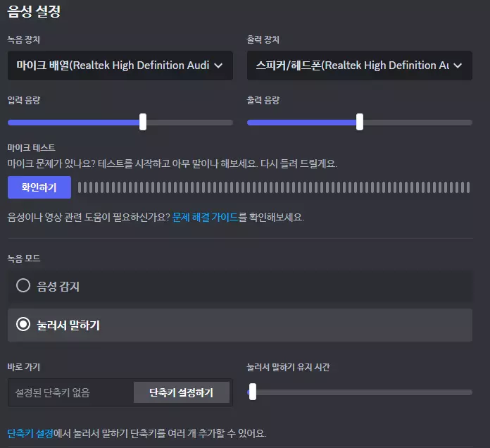This screenshot has width=490, height=448.
Task: Click the 단축키 설정하기 button
Action: [x=182, y=392]
